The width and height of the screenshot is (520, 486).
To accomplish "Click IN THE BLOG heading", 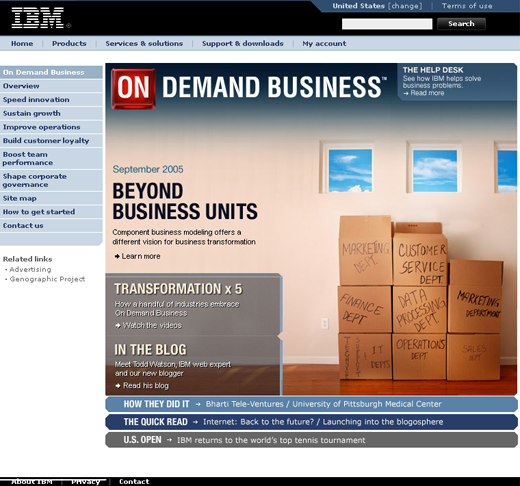I will [x=150, y=350].
